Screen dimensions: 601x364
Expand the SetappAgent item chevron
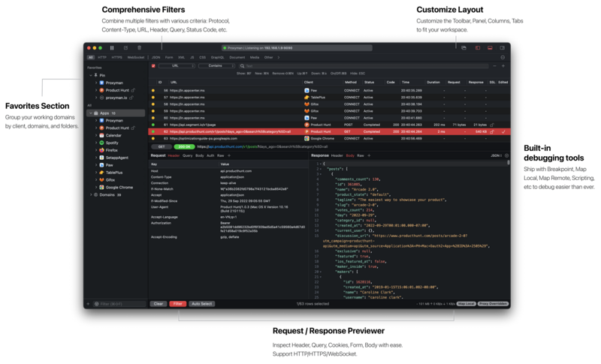coord(96,158)
